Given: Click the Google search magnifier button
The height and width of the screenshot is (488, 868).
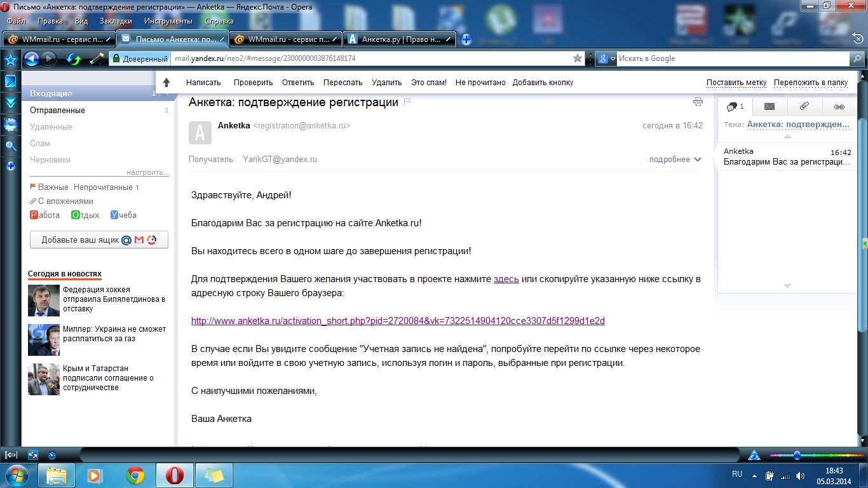Looking at the screenshot, I should pos(858,58).
